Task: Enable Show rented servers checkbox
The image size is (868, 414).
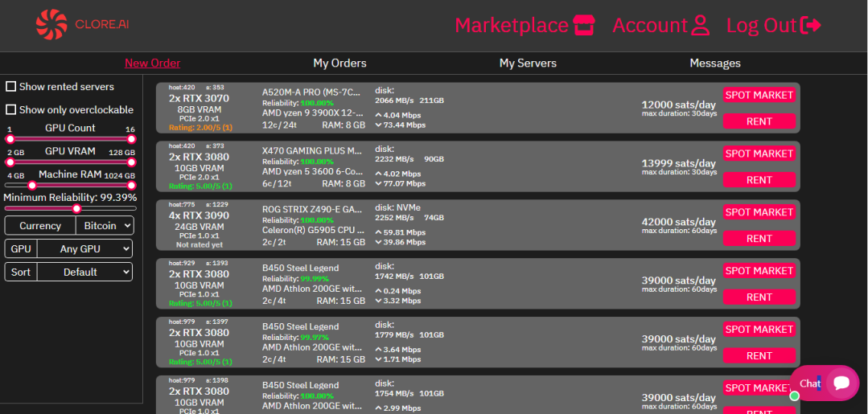Action: pos(10,86)
